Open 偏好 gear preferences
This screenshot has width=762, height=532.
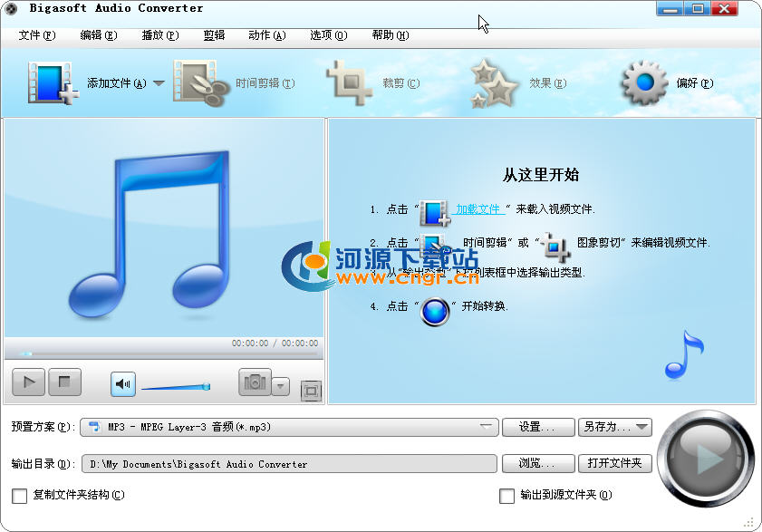coord(644,83)
